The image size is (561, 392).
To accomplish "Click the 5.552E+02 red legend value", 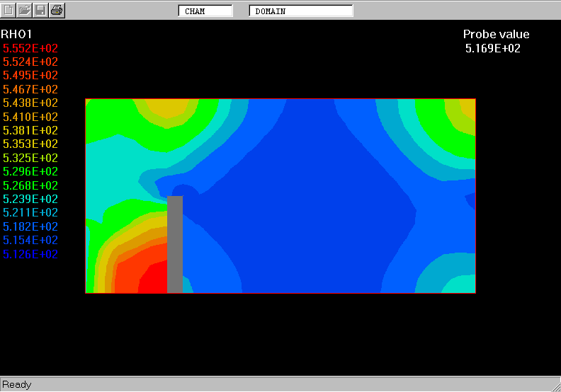I will pyautogui.click(x=30, y=48).
